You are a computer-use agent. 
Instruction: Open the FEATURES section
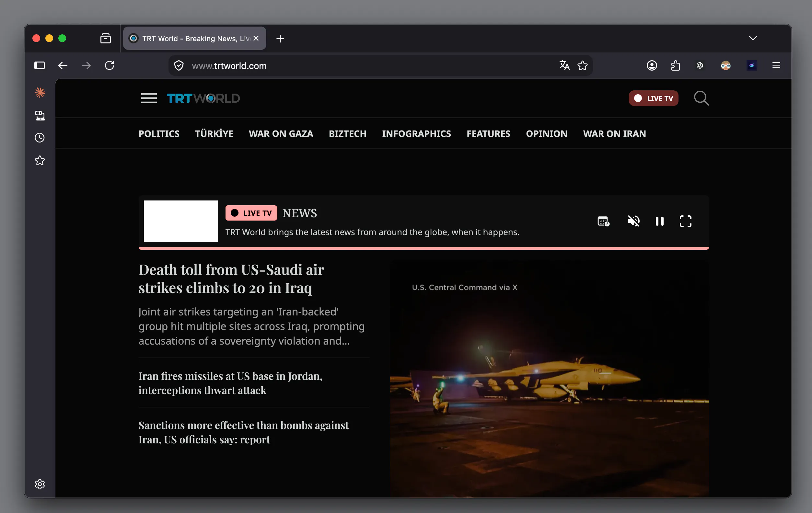488,134
